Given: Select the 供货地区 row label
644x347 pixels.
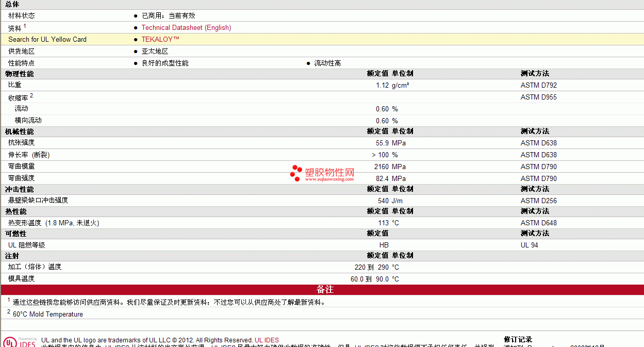Looking at the screenshot, I should [x=22, y=52].
